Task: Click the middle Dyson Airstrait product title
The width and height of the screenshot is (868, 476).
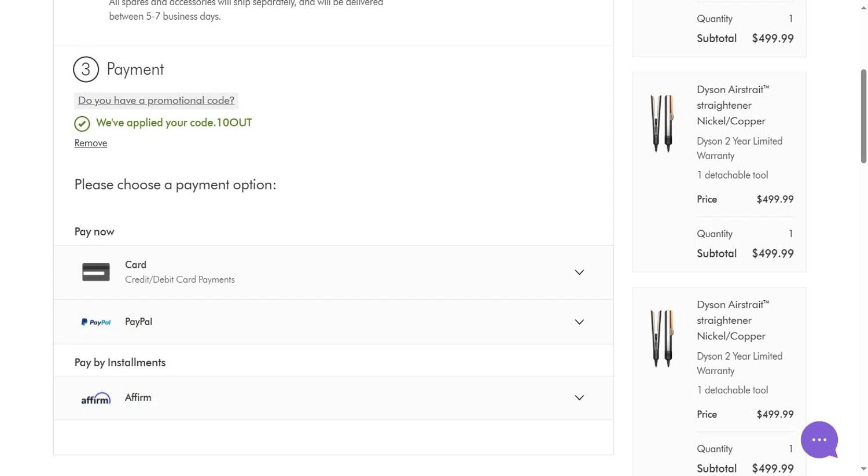Action: click(x=733, y=105)
